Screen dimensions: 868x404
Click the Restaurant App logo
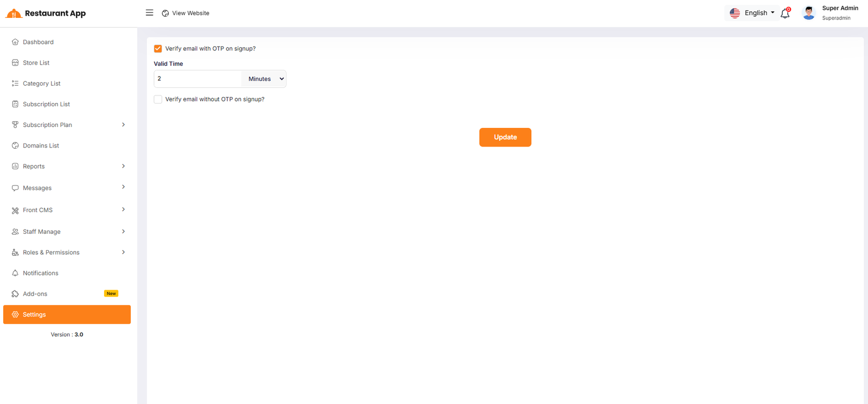click(x=46, y=14)
